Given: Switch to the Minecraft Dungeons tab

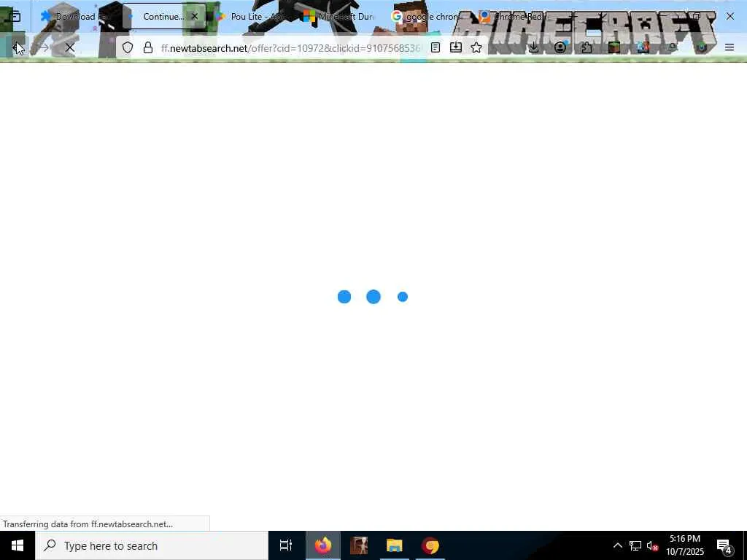Looking at the screenshot, I should (340, 17).
